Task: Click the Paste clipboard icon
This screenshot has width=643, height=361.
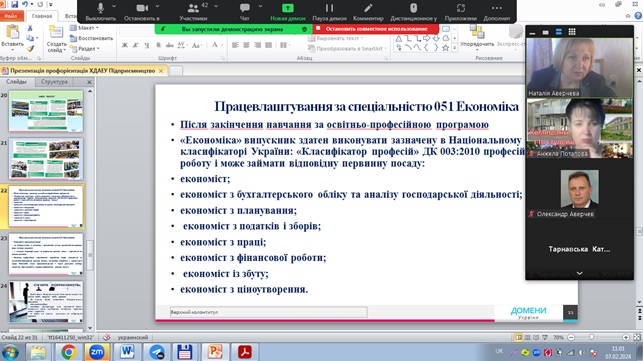Action: tap(12, 32)
